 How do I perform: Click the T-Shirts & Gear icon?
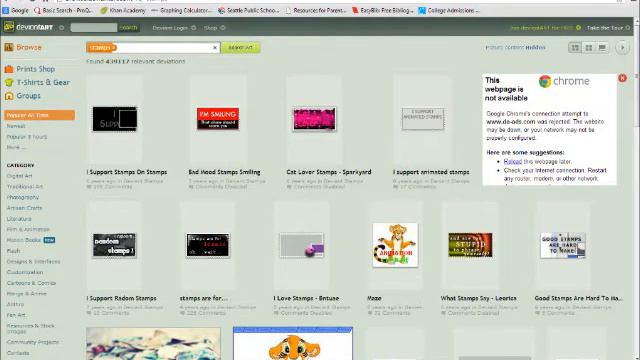pyautogui.click(x=9, y=82)
